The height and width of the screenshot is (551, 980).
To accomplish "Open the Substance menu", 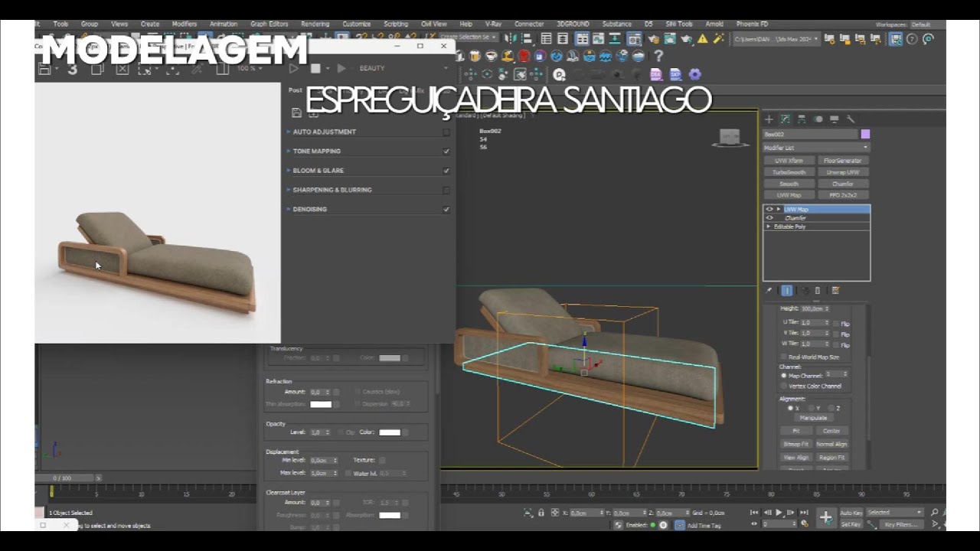I will [616, 24].
